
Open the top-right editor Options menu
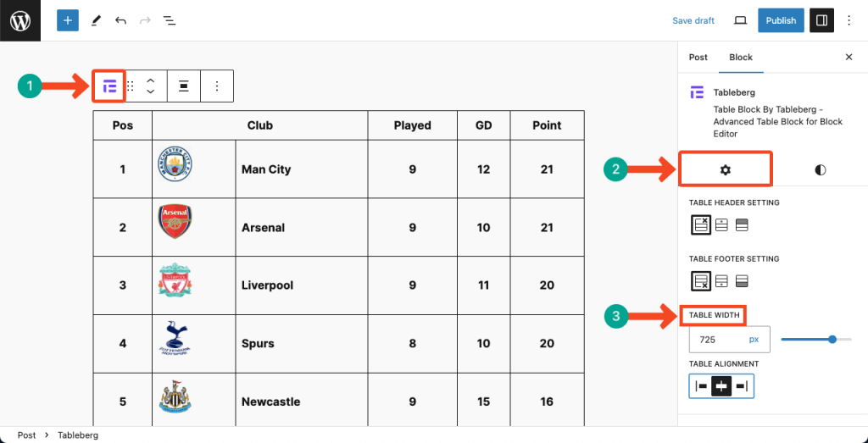pyautogui.click(x=849, y=20)
